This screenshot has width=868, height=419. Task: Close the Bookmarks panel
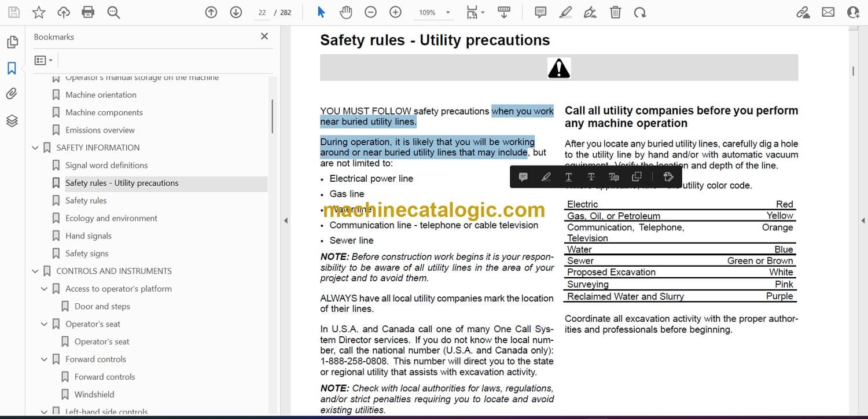click(x=264, y=36)
